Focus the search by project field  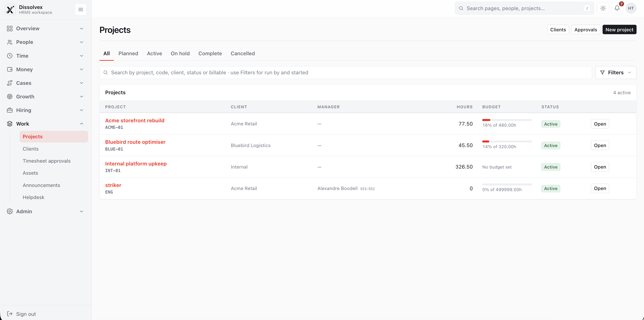click(x=345, y=73)
